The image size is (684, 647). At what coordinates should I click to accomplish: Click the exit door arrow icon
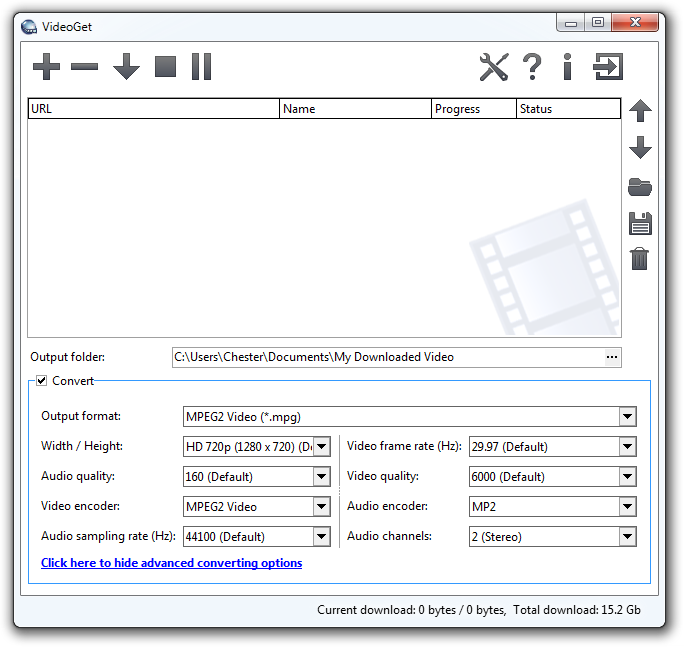pos(607,67)
